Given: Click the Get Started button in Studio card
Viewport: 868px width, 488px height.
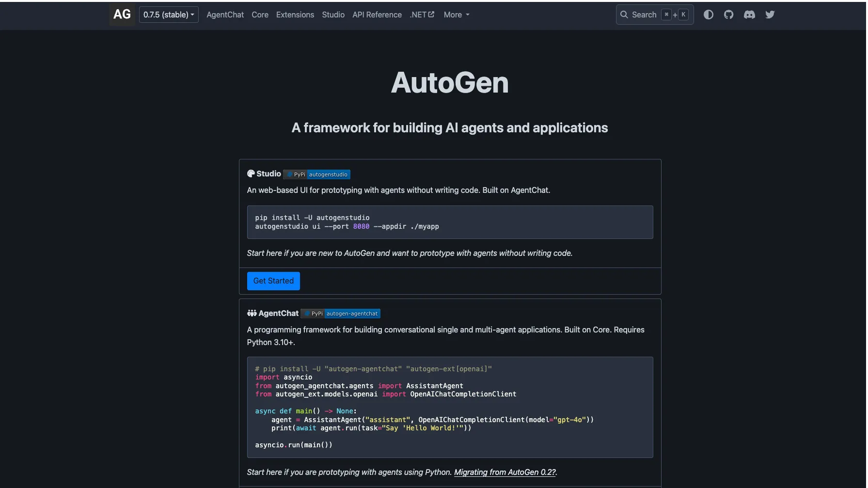Looking at the screenshot, I should [273, 281].
